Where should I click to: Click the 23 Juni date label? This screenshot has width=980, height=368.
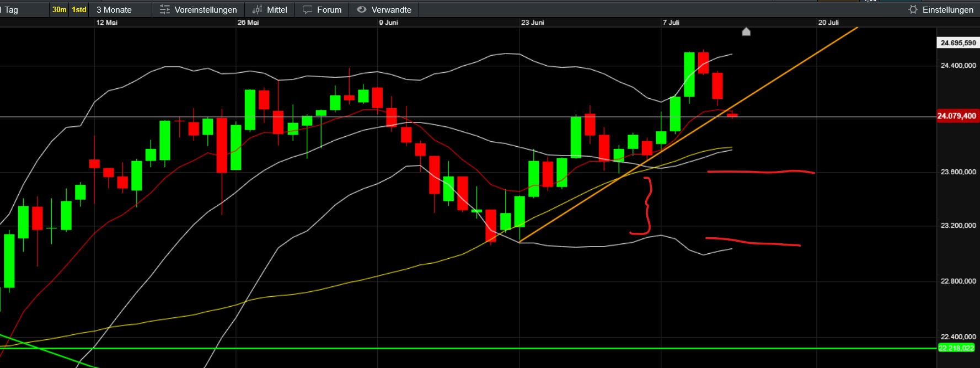pos(533,23)
